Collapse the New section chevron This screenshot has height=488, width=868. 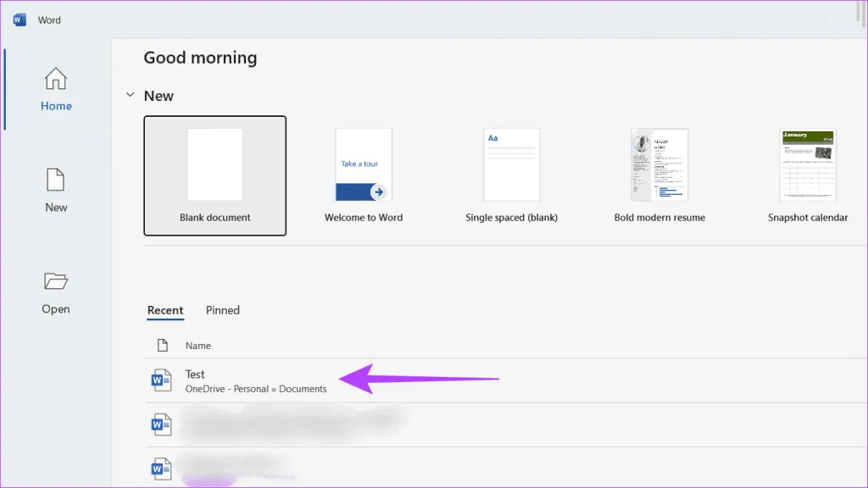130,96
